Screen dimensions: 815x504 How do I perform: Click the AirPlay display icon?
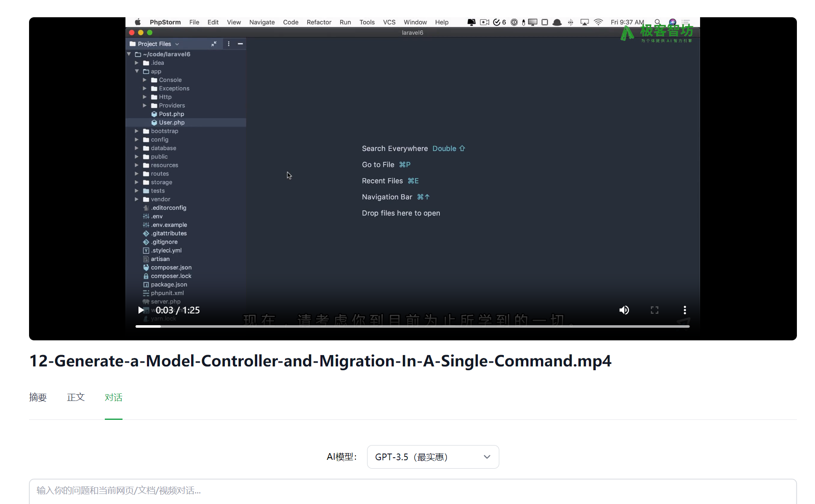pyautogui.click(x=584, y=22)
